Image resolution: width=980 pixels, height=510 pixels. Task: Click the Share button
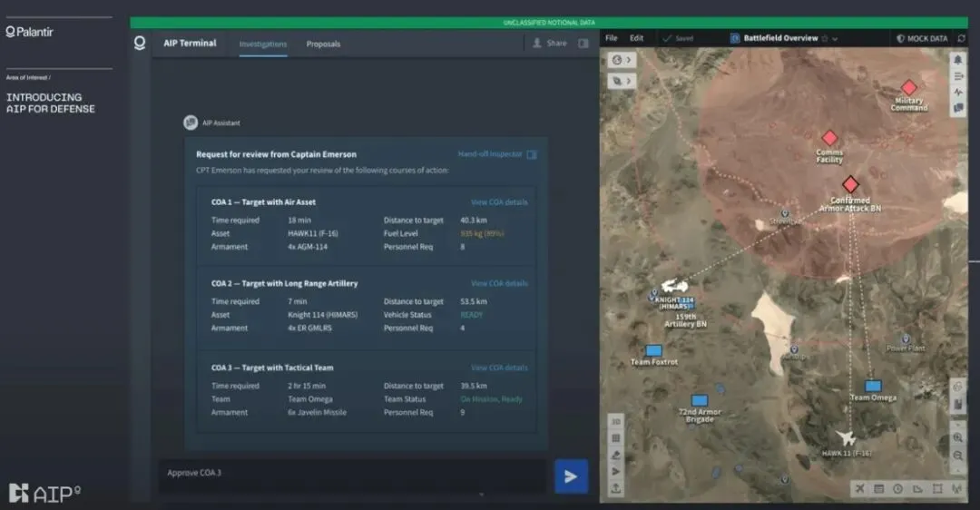pos(550,44)
